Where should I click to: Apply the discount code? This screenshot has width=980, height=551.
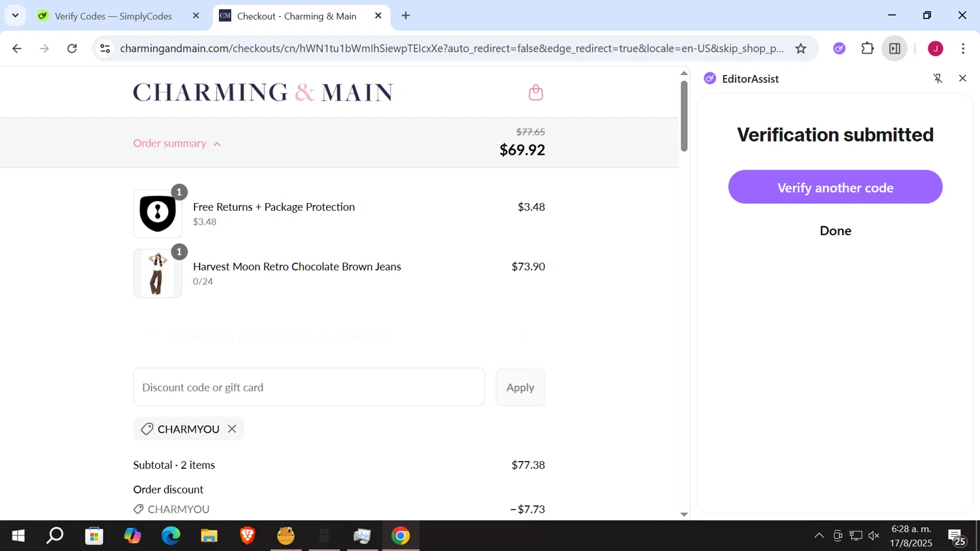tap(520, 387)
